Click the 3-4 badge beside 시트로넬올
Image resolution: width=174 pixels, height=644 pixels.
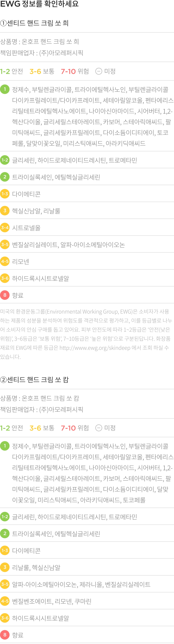(x=5, y=228)
